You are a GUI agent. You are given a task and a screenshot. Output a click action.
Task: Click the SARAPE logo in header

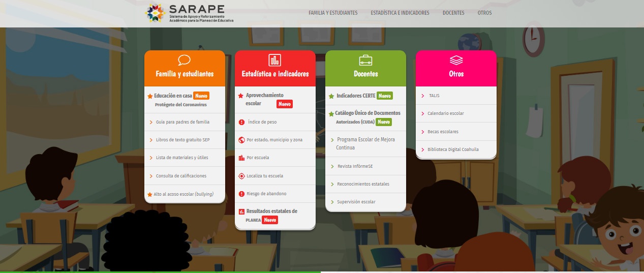[x=189, y=13]
